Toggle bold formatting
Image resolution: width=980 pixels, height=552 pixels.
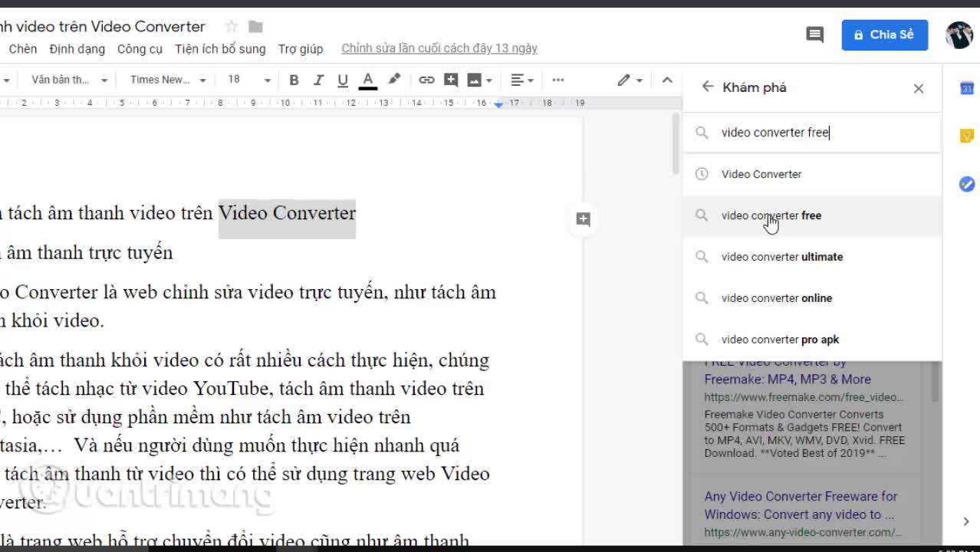coord(294,80)
